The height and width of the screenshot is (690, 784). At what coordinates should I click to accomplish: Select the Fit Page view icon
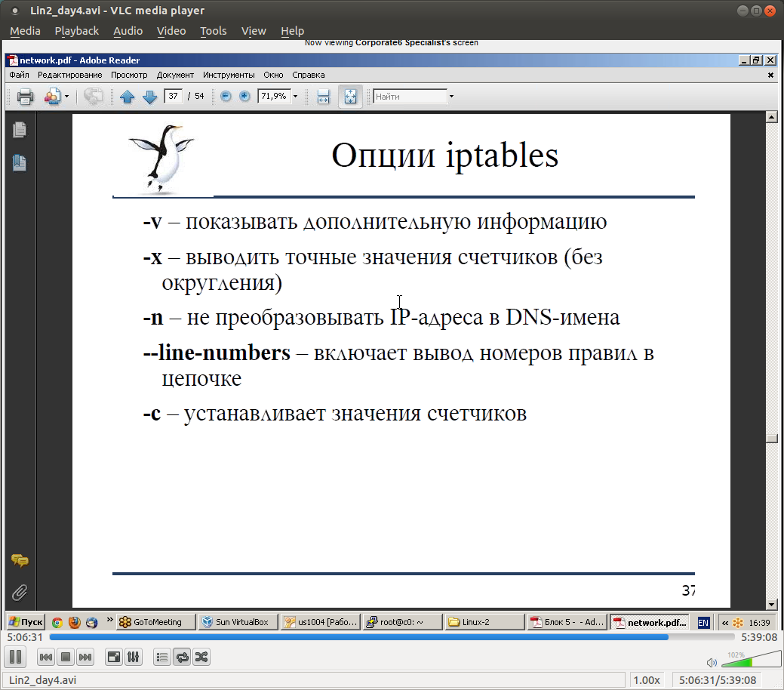tap(349, 96)
